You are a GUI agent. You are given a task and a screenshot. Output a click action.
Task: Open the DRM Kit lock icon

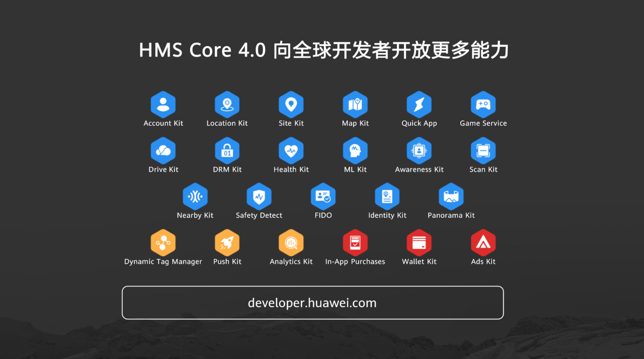(227, 151)
